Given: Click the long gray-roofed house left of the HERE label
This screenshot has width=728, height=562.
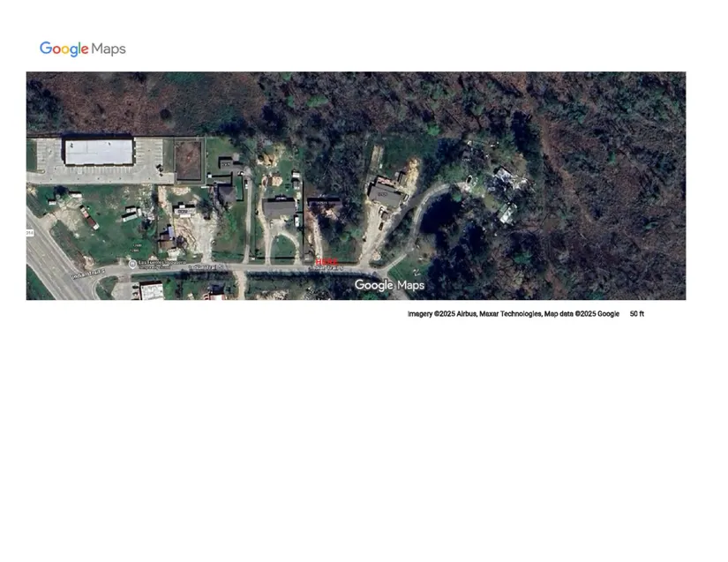Looking at the screenshot, I should (x=280, y=208).
